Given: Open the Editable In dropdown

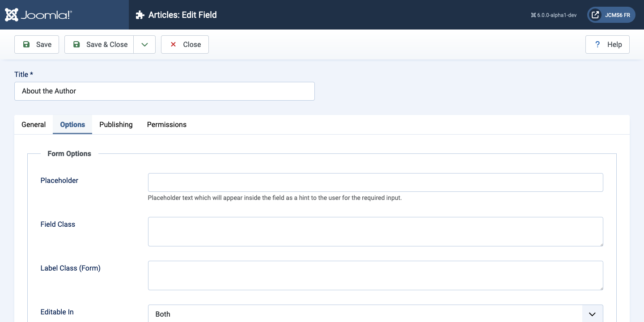Looking at the screenshot, I should point(376,314).
